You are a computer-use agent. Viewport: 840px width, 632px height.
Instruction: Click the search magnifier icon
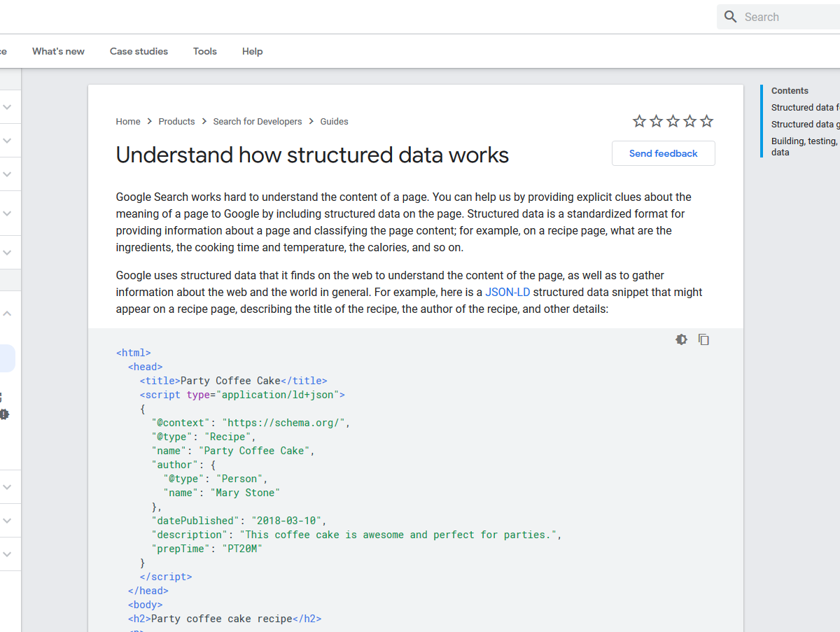pos(730,17)
